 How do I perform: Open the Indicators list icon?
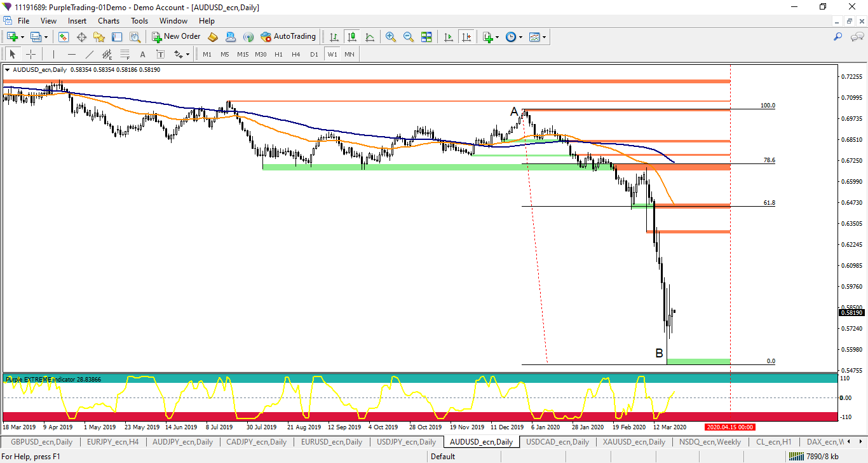[x=487, y=37]
